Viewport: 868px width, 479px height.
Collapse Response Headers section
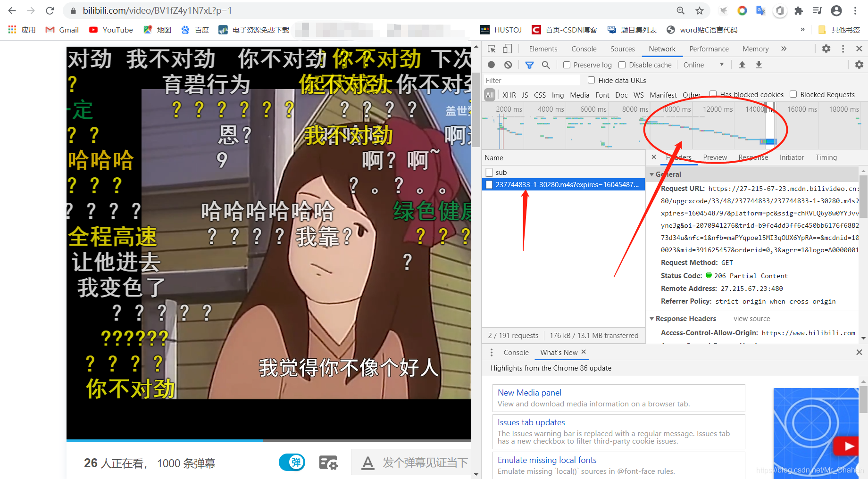(x=652, y=319)
